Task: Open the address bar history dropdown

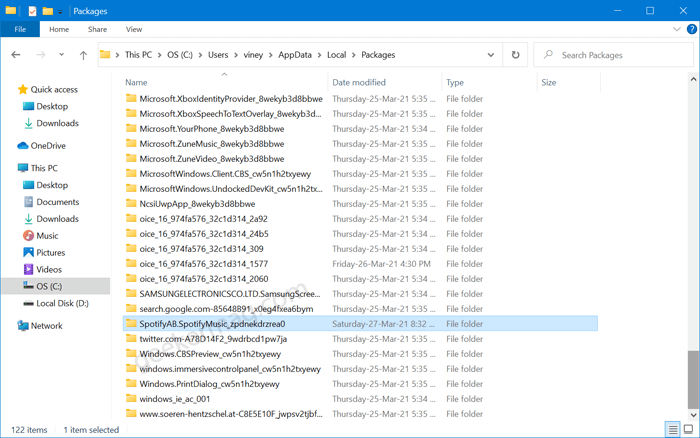Action: [491, 55]
